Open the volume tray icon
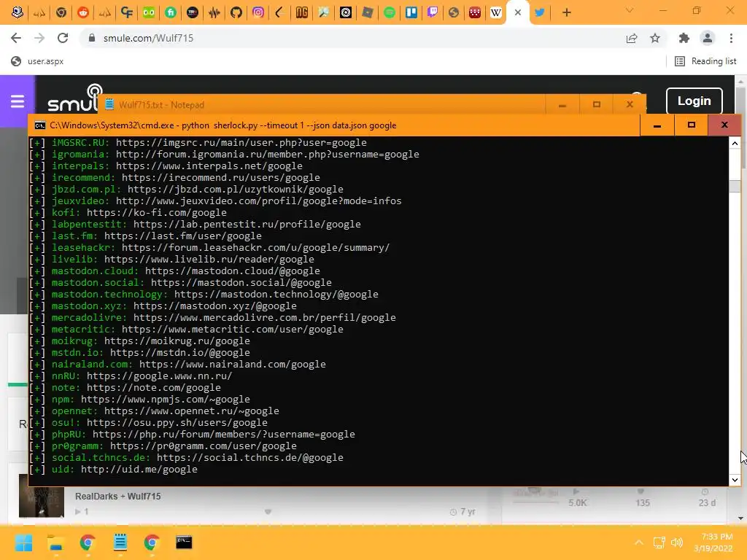This screenshot has width=747, height=560. (676, 542)
